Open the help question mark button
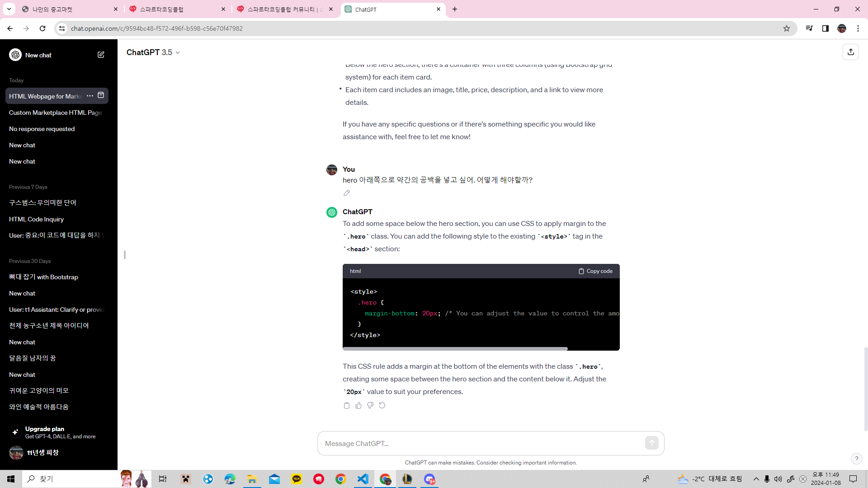 856,459
